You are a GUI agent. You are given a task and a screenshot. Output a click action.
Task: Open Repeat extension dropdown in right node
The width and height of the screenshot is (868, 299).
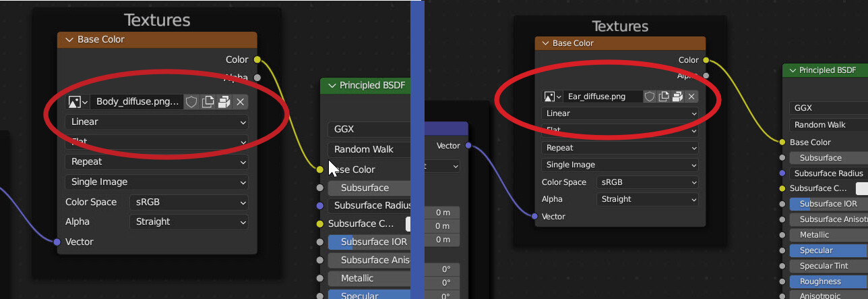[620, 148]
